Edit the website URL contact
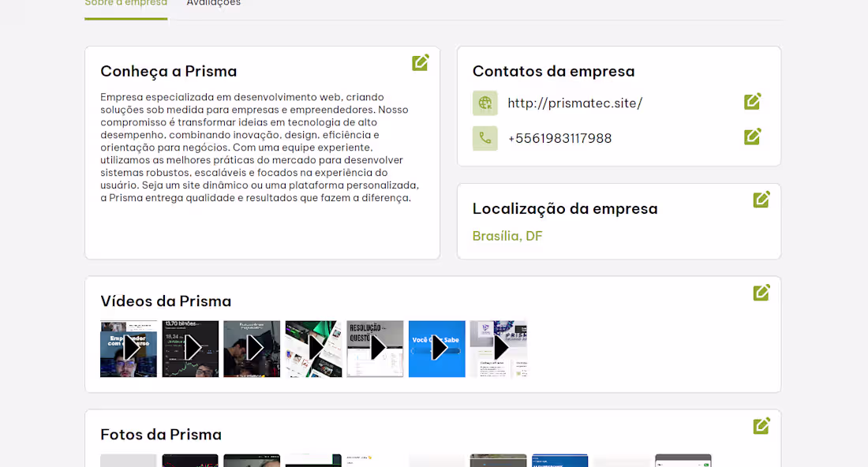 pyautogui.click(x=752, y=101)
